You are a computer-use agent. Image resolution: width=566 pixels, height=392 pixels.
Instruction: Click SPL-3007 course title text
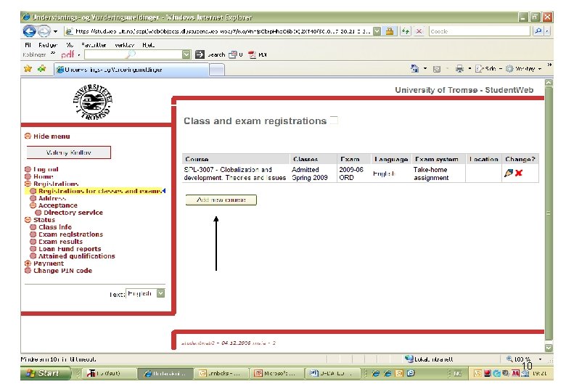234,173
